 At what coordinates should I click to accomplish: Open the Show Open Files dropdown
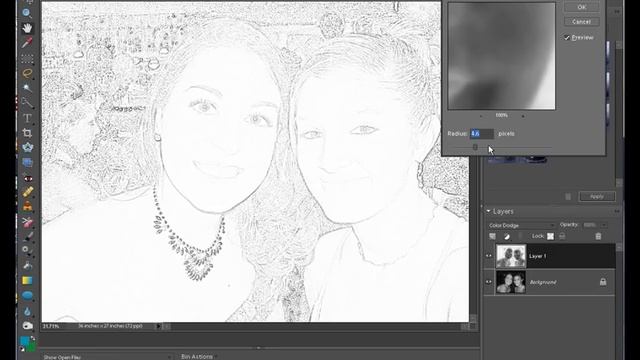(107, 357)
